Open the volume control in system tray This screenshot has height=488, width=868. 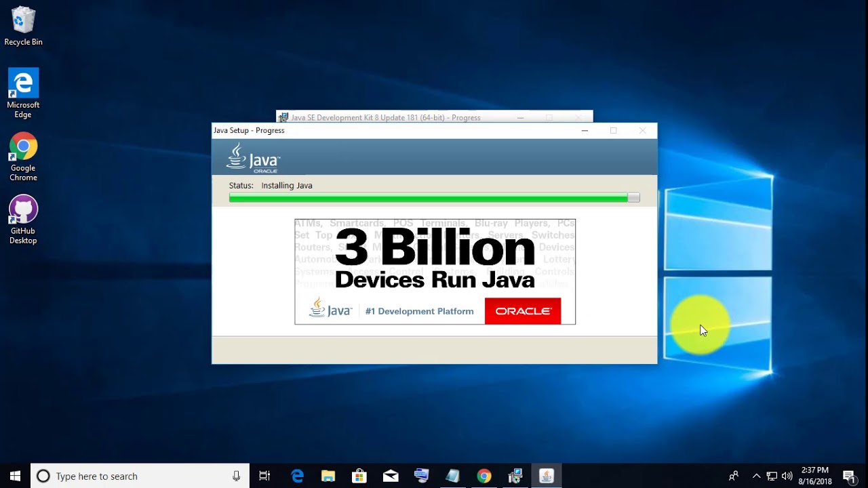point(787,476)
